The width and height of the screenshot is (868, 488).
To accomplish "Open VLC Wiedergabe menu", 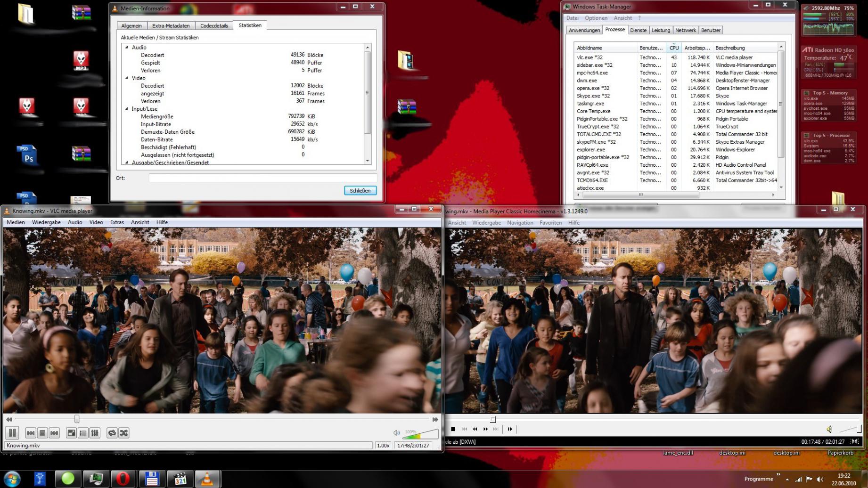I will 46,222.
